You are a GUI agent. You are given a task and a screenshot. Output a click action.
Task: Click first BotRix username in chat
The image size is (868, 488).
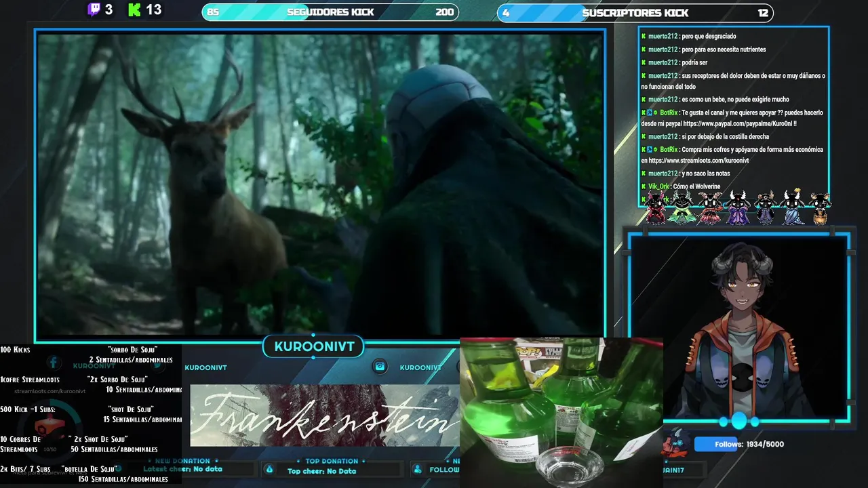[x=669, y=113]
